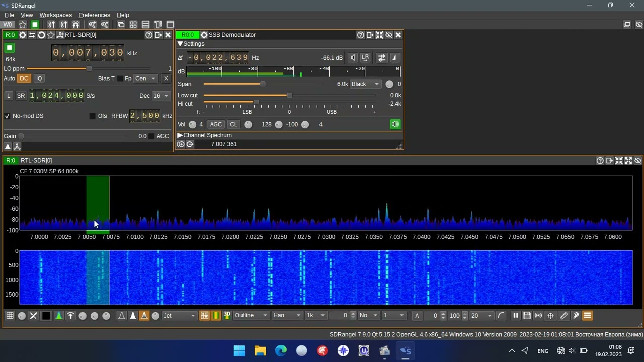Open the Workspaces menu

55,15
